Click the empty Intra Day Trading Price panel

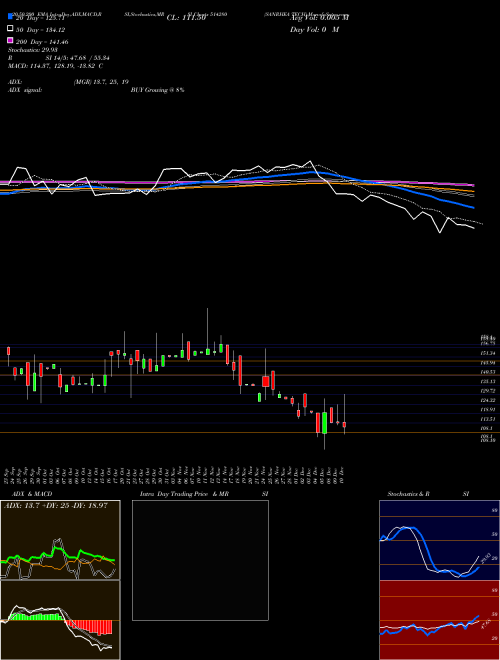pos(200,560)
